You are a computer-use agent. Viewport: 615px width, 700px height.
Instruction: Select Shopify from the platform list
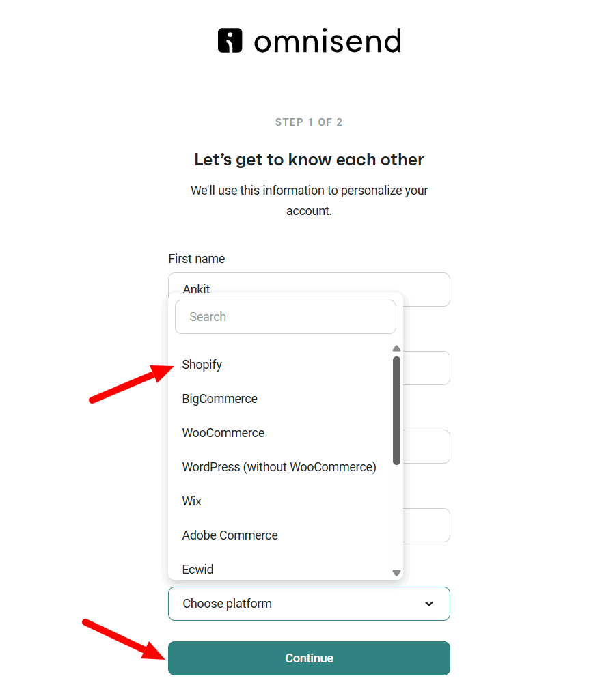click(202, 364)
